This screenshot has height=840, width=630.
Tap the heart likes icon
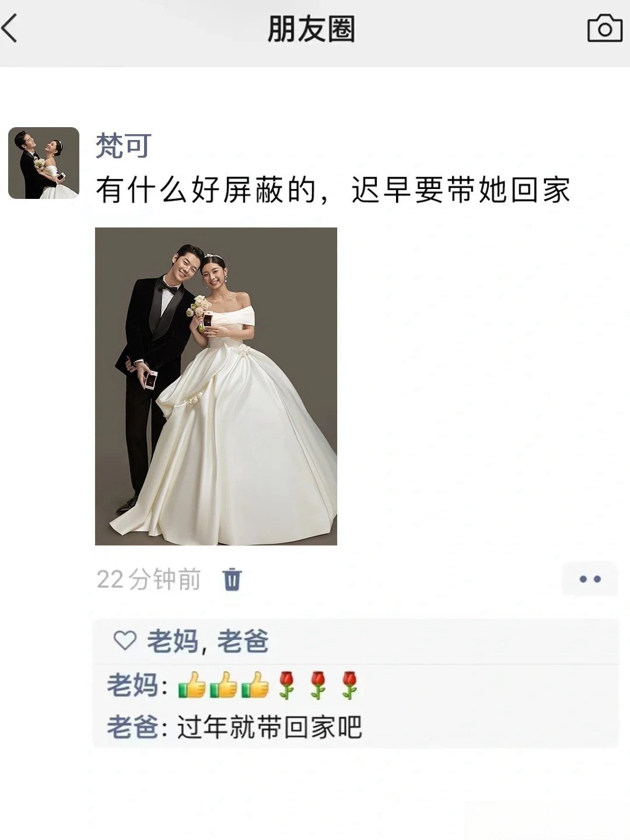point(124,640)
